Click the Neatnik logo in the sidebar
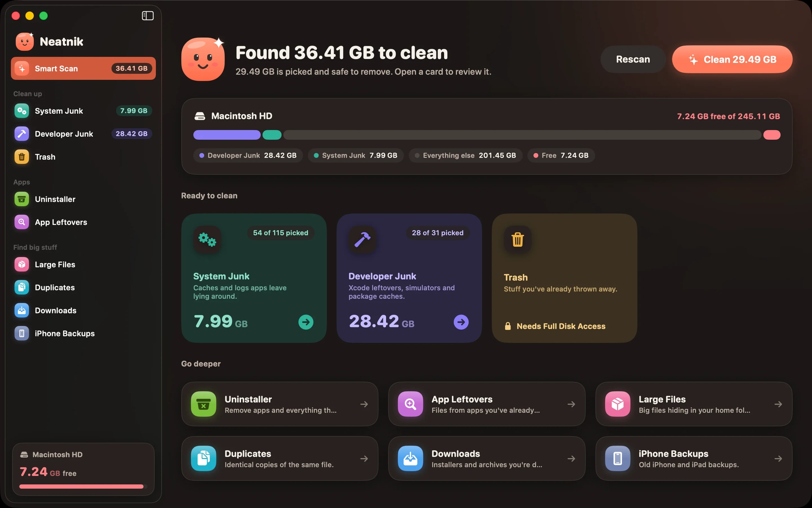 25,41
